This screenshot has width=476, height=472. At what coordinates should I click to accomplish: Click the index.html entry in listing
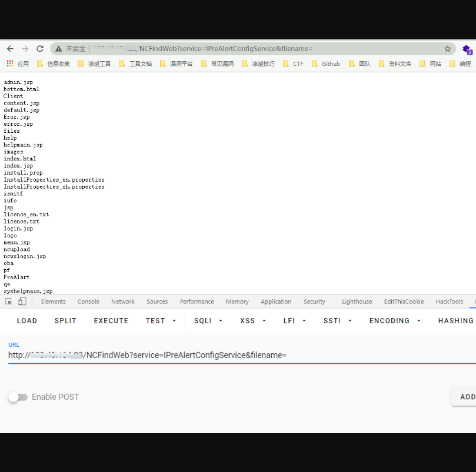pos(20,159)
